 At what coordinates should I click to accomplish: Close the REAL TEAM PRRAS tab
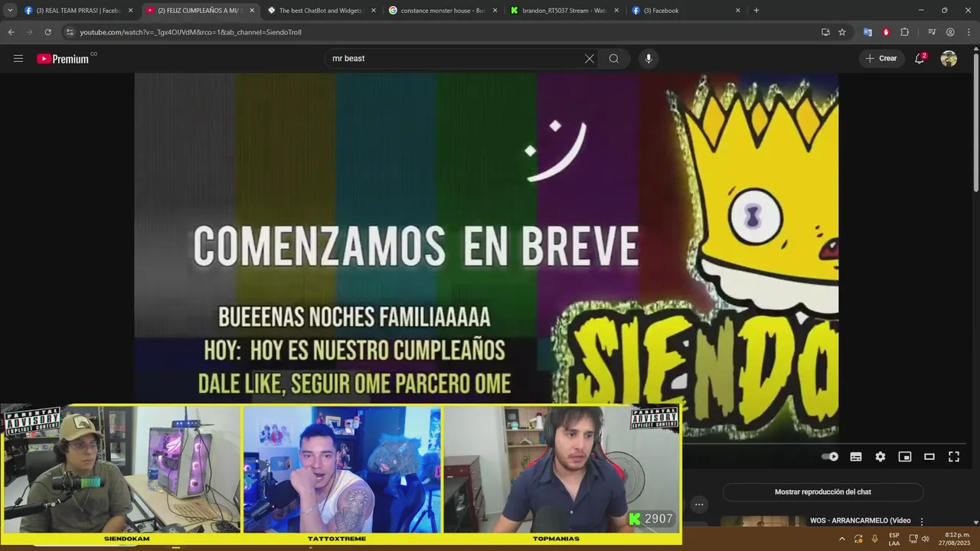click(130, 11)
